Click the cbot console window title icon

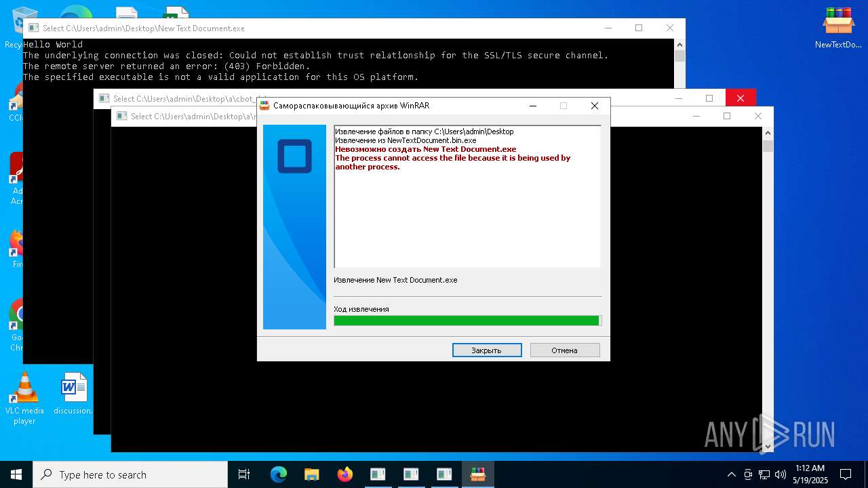pos(104,99)
